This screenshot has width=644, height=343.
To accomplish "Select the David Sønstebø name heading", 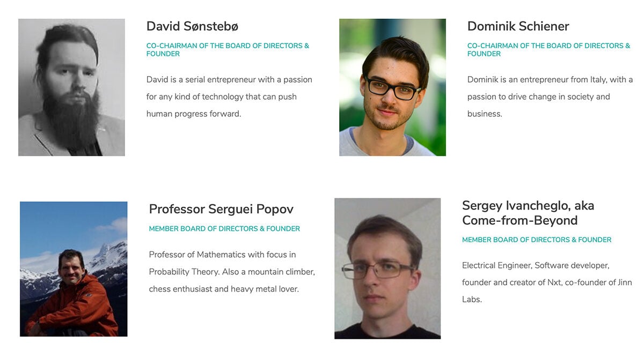I will (x=192, y=26).
